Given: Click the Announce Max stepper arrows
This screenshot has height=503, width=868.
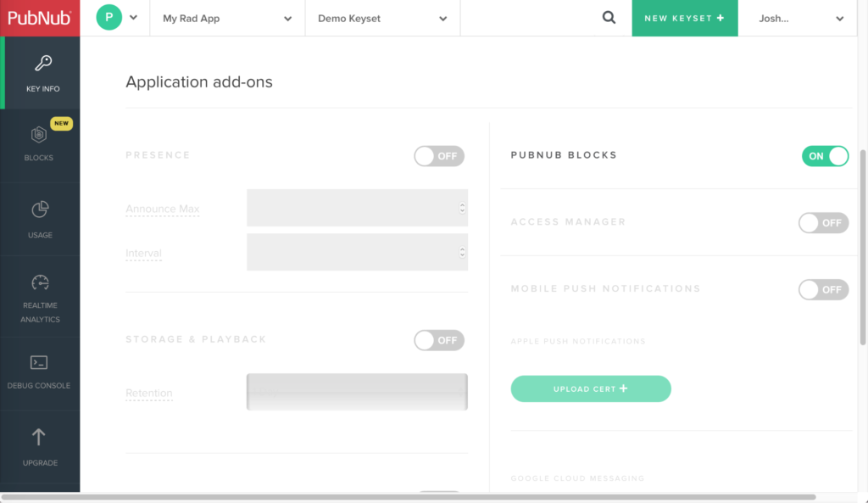Looking at the screenshot, I should (461, 208).
